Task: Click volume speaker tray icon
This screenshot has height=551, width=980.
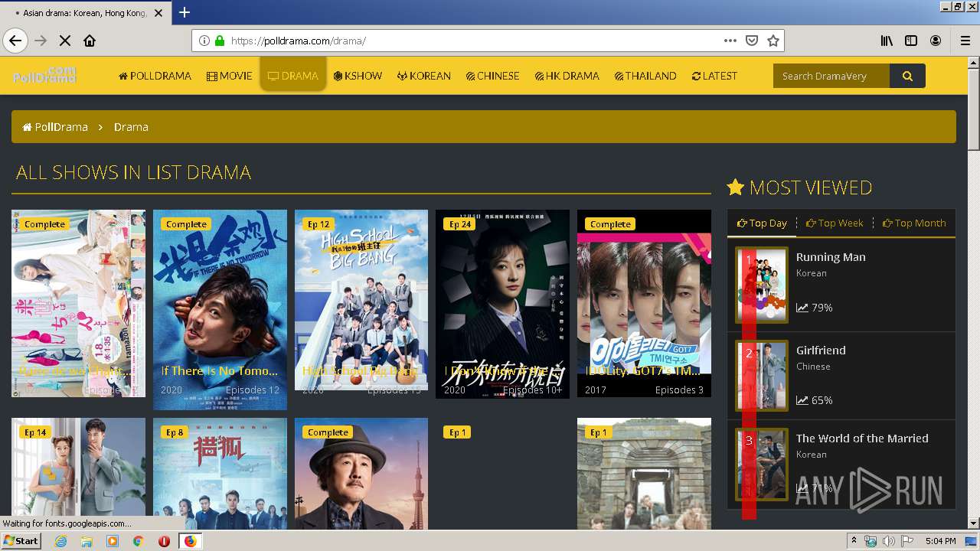Action: click(888, 541)
